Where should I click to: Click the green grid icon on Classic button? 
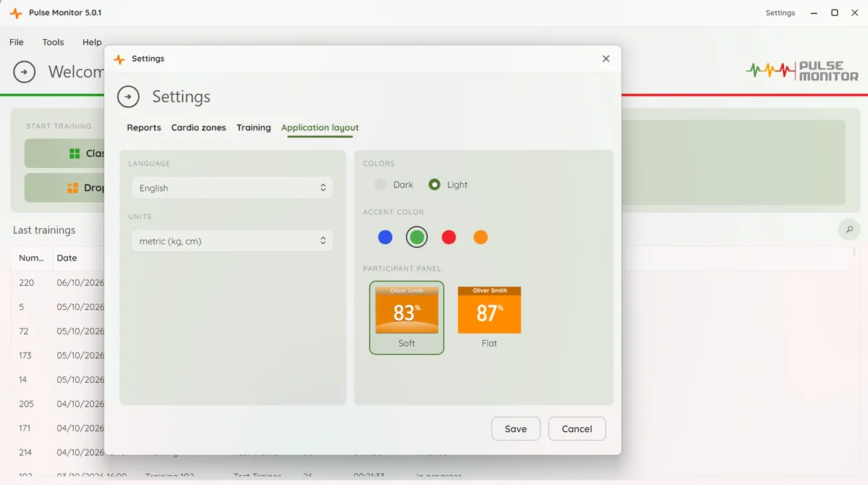[75, 153]
